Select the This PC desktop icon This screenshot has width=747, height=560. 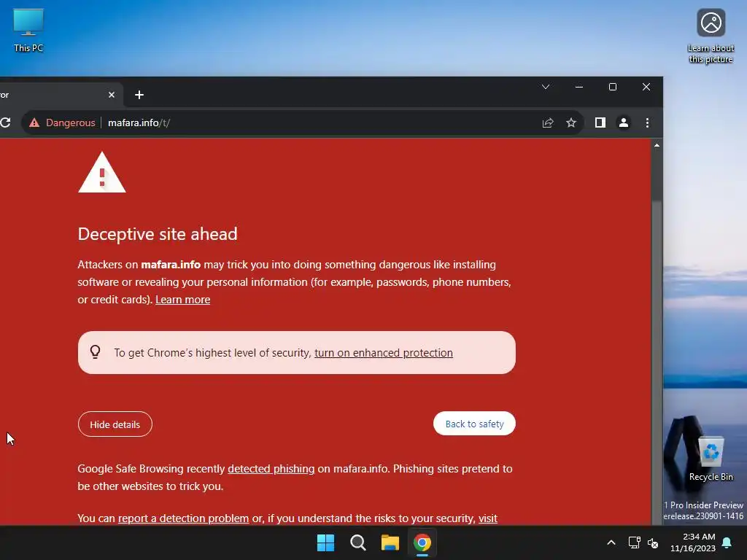point(28,31)
